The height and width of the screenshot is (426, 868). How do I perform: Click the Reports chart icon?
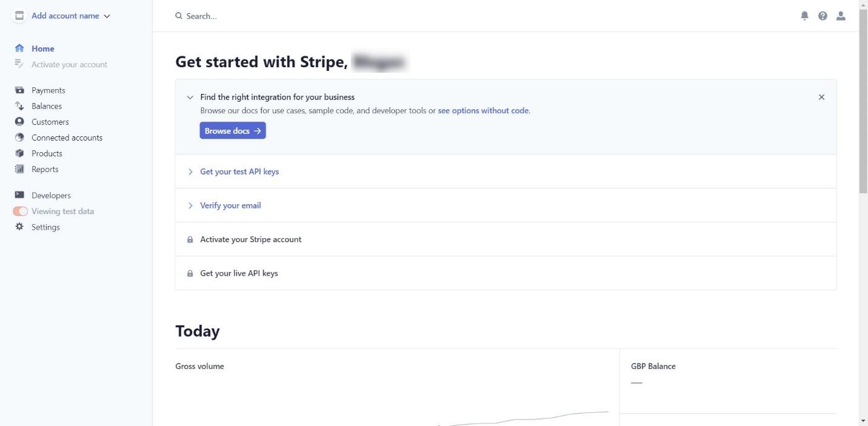19,168
